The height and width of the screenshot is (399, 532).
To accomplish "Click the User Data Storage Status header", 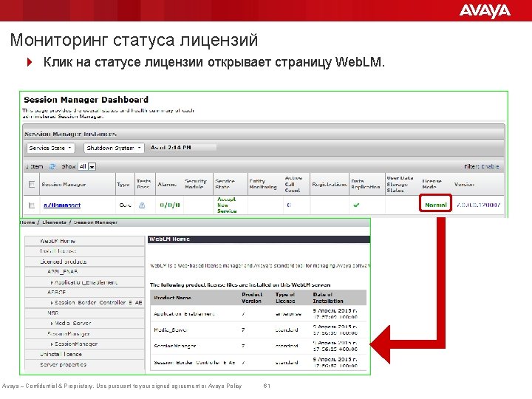I will pos(400,184).
